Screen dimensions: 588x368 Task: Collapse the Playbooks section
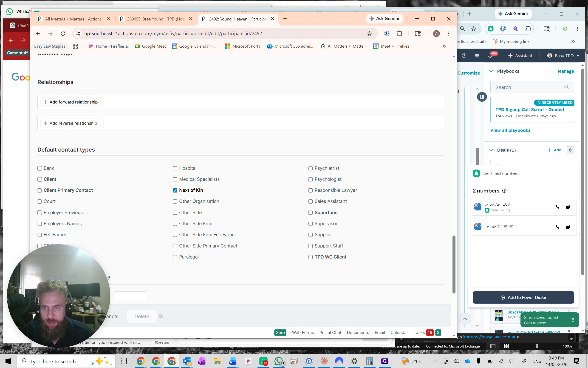(x=491, y=71)
